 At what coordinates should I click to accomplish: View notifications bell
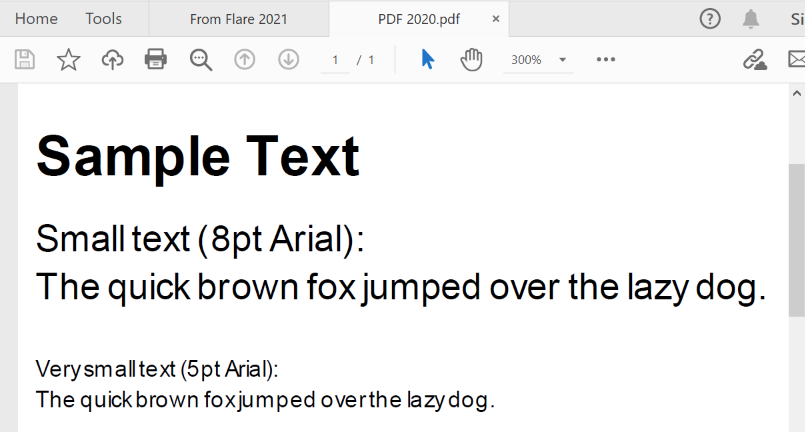pyautogui.click(x=751, y=18)
